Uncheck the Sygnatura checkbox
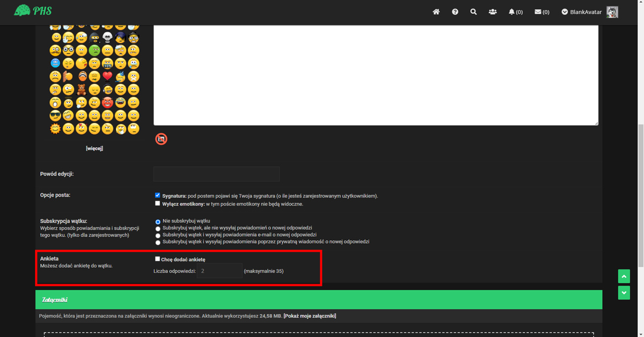This screenshot has width=644, height=337. tap(158, 195)
